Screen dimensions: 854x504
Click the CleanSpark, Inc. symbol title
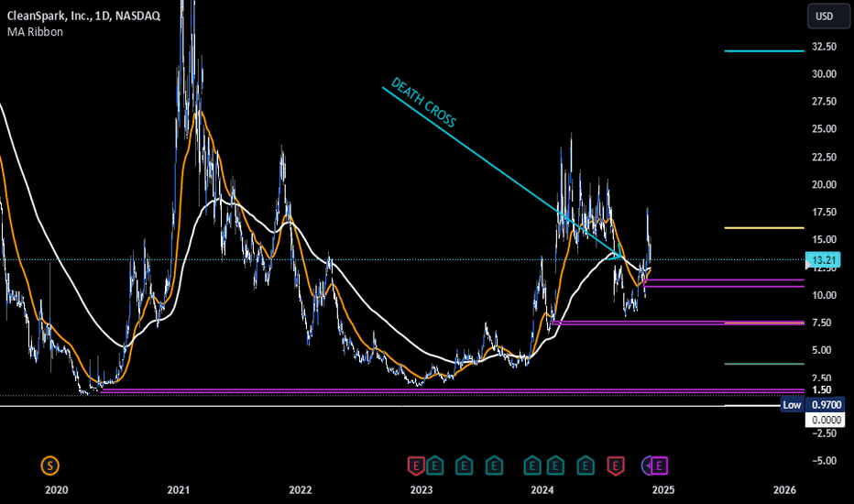(x=83, y=16)
